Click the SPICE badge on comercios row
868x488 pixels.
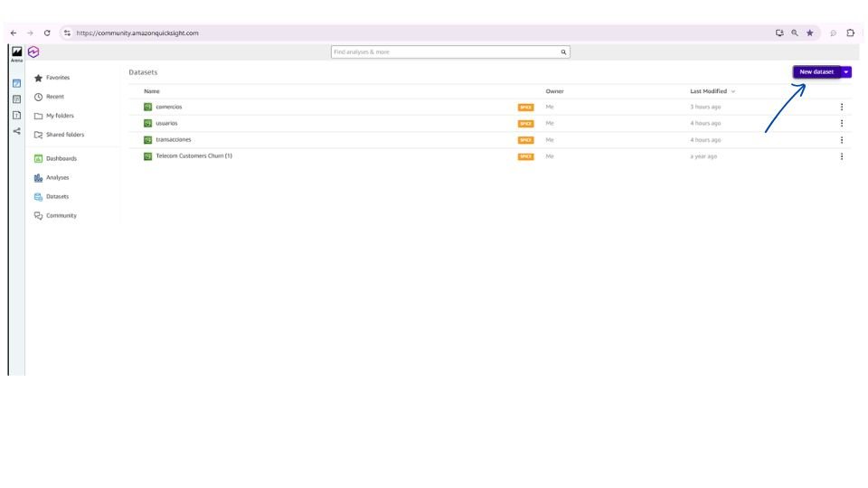(x=526, y=108)
